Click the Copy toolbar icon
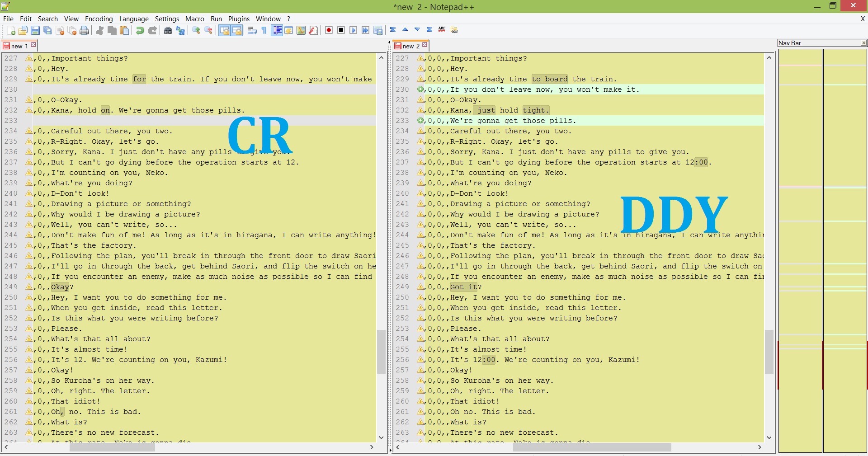This screenshot has width=868, height=456. point(112,30)
